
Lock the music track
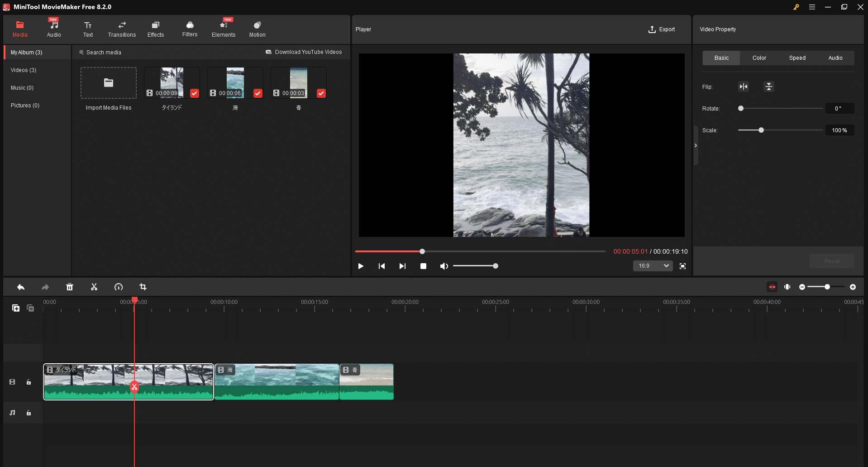coord(29,413)
